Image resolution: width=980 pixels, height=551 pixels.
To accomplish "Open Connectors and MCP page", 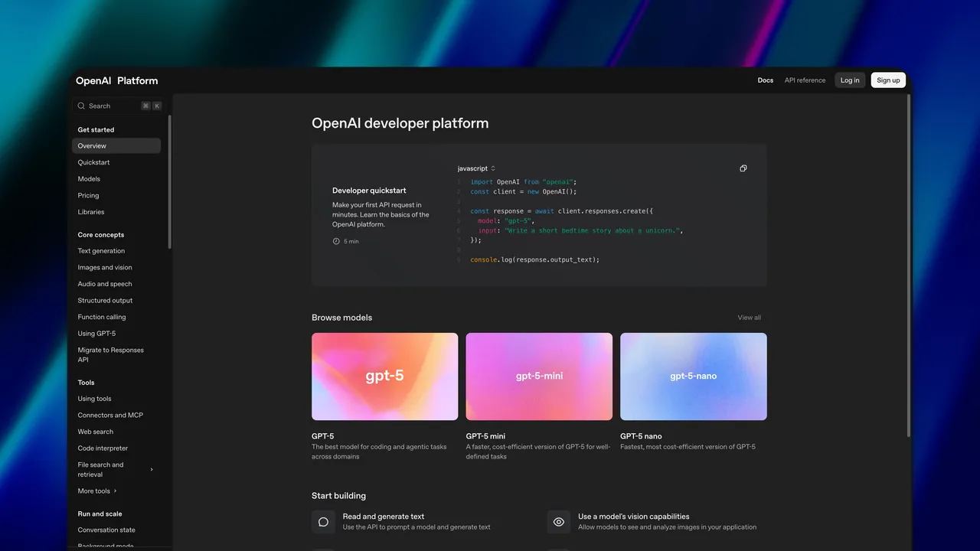I will [x=110, y=415].
